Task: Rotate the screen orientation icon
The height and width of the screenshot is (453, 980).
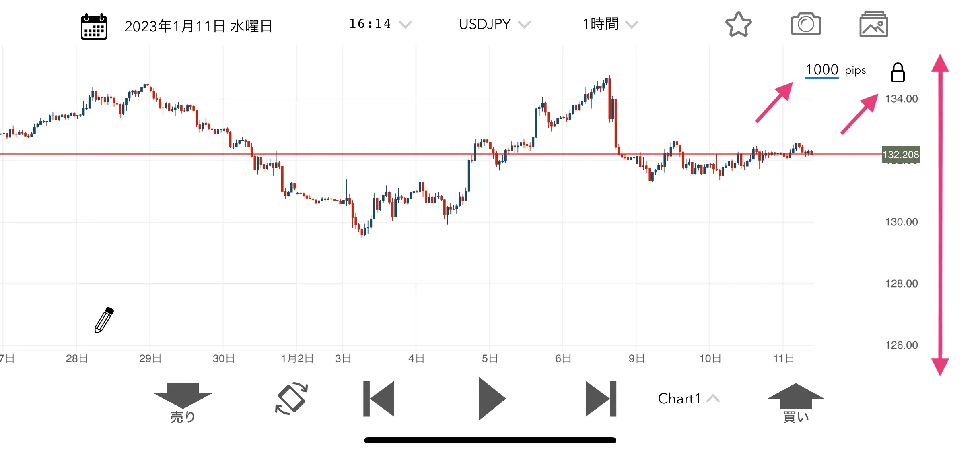Action: pos(291,398)
